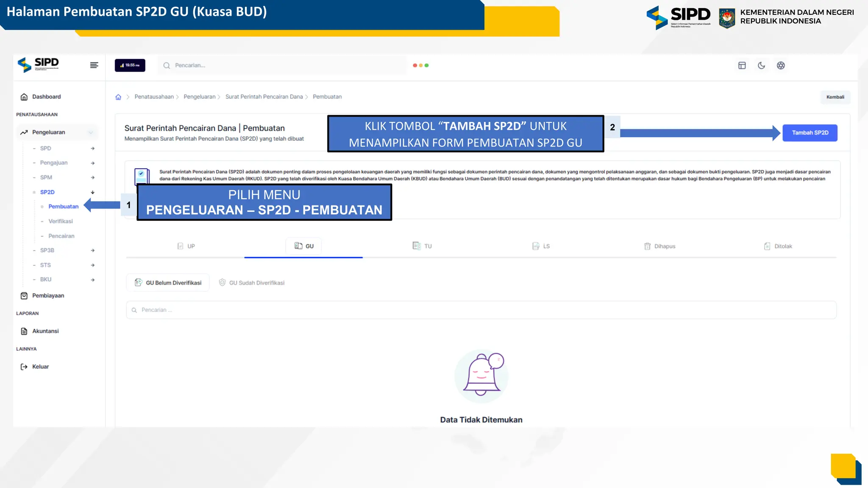Toggle dark mode with the moon icon
Image resolution: width=868 pixels, height=488 pixels.
761,65
